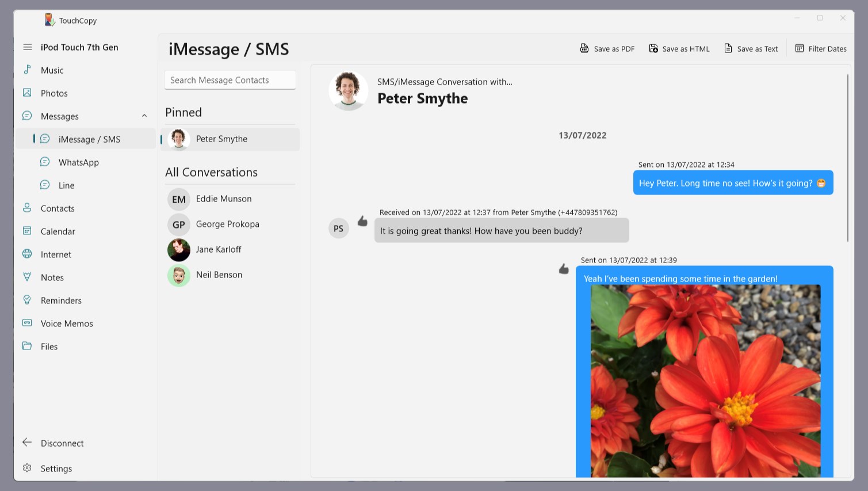Viewport: 868px width, 491px height.
Task: Click the 'Hey Peter. Long time no see!' message
Action: coord(733,183)
